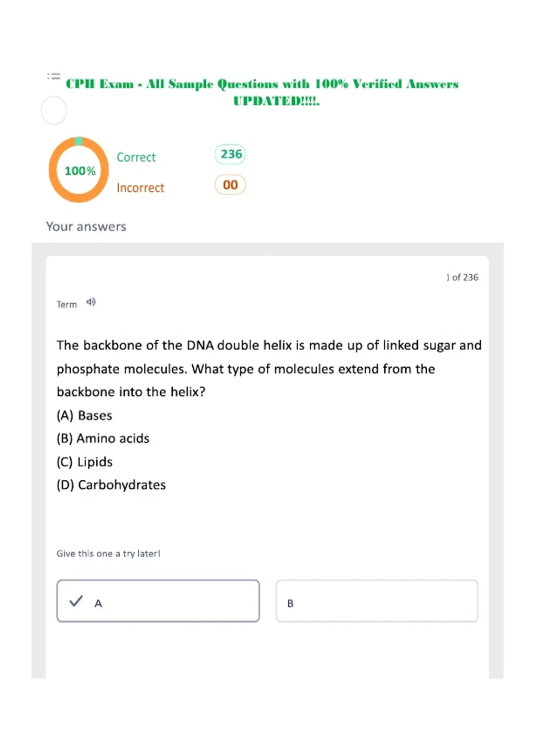The width and height of the screenshot is (534, 756).
Task: Click the Your answers heading
Action: coord(86,226)
